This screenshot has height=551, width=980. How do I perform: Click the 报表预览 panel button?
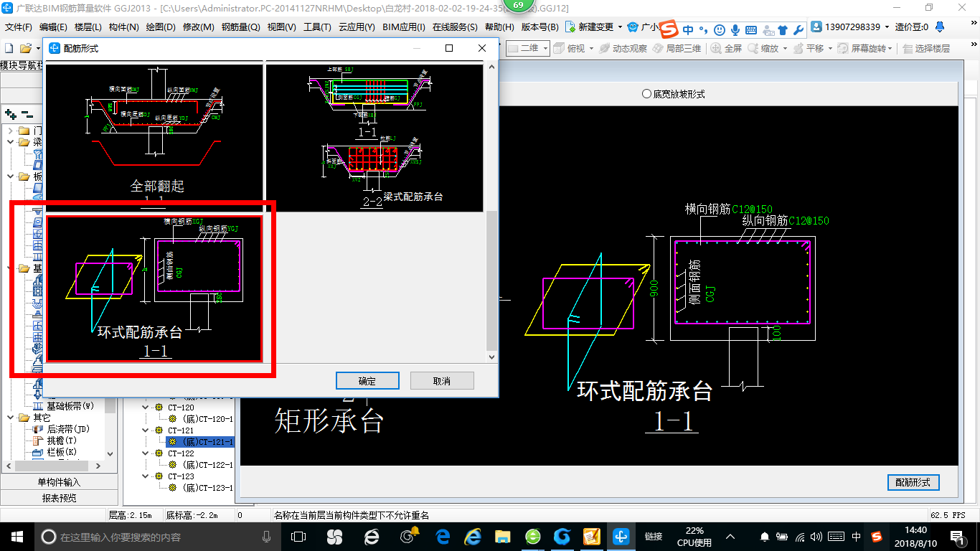click(x=59, y=498)
